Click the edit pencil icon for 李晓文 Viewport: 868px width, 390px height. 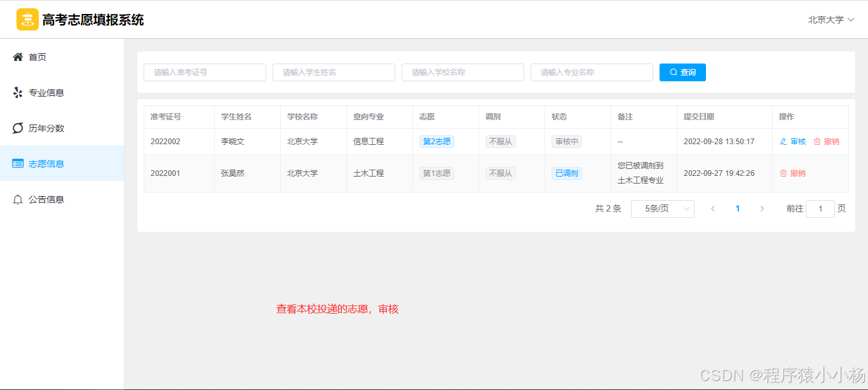point(783,142)
